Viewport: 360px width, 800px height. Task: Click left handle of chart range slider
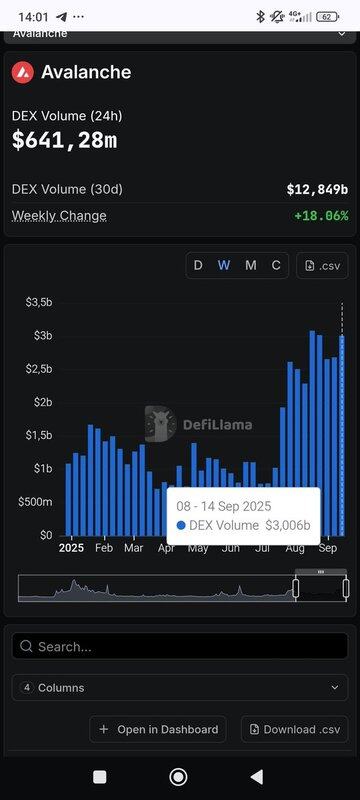click(295, 588)
